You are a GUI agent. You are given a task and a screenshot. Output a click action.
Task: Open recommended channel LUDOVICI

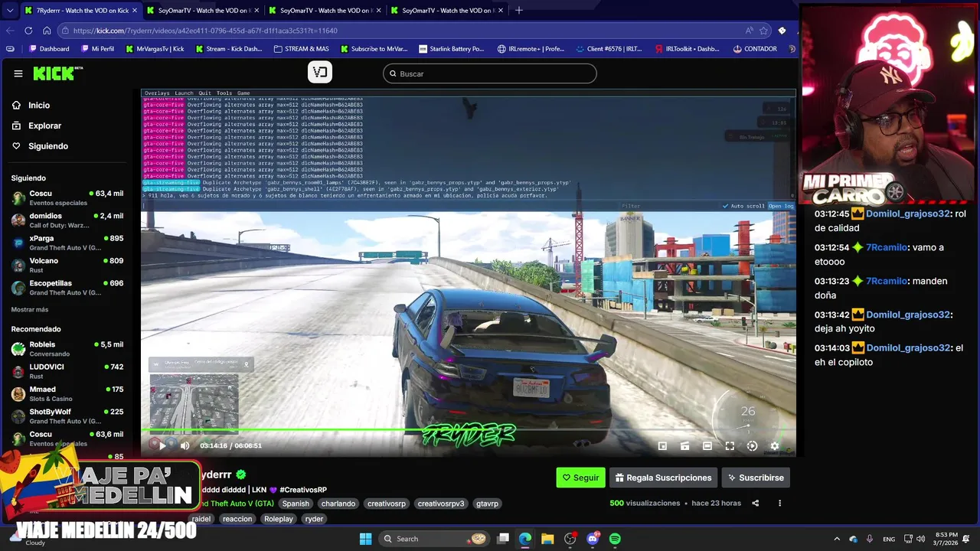pos(67,371)
